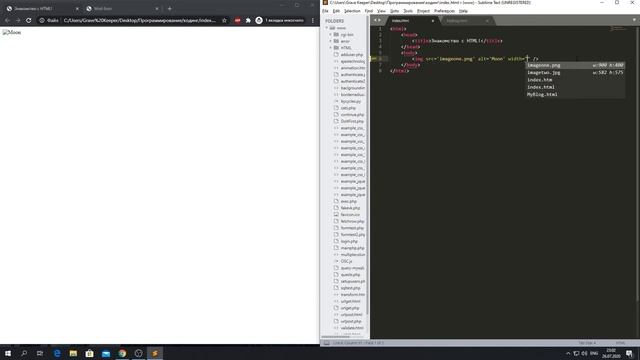Click the tab history right arrow
The height and width of the screenshot is (360, 640).
(x=380, y=20)
